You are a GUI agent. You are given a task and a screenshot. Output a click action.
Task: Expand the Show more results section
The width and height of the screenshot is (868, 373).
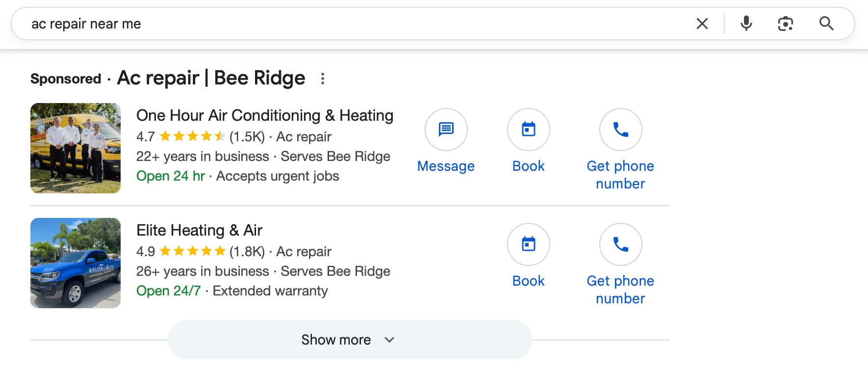[336, 339]
